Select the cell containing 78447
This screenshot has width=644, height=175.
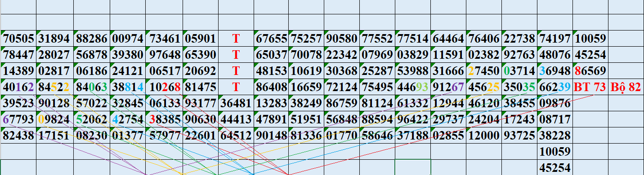click(x=18, y=55)
